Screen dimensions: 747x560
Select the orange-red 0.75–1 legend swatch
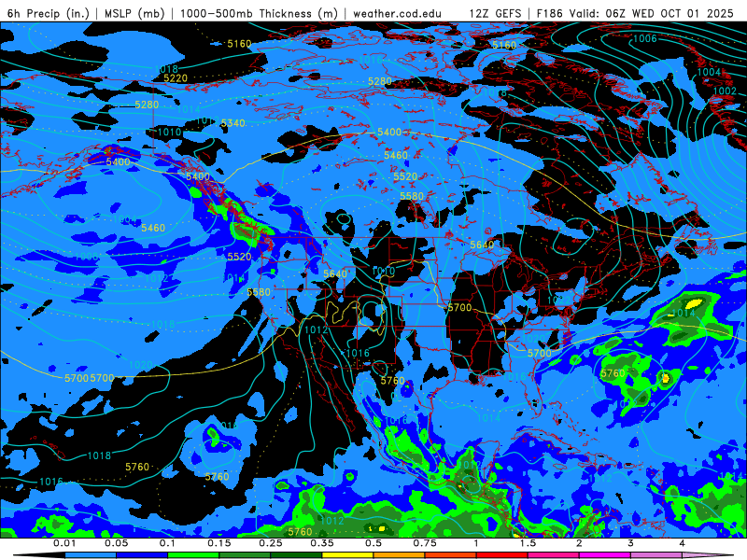pyautogui.click(x=451, y=555)
